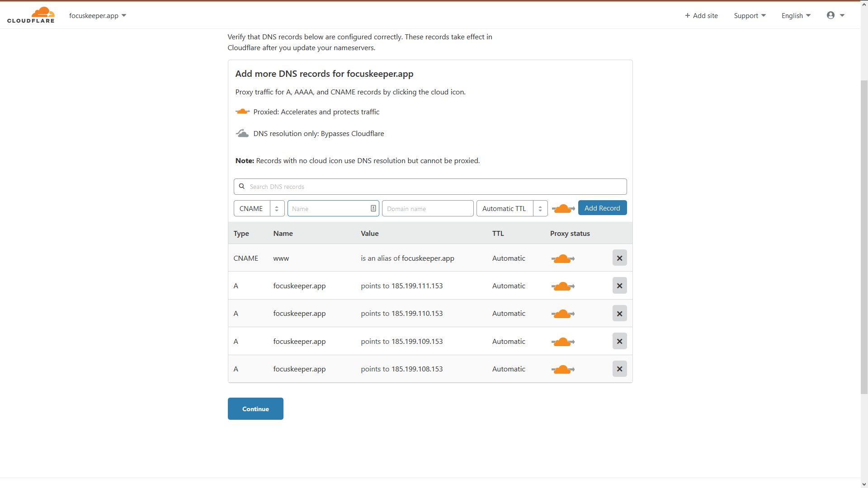This screenshot has height=488, width=868.
Task: Delete the 185.199.110.153 A record
Action: [x=619, y=314]
